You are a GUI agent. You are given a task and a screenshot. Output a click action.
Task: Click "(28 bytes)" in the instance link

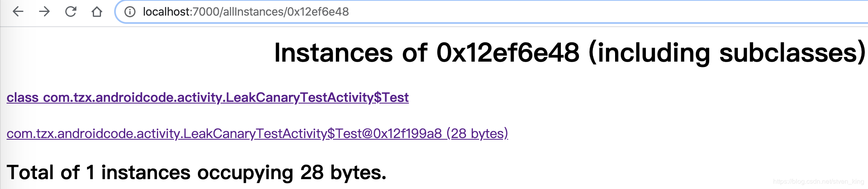pyautogui.click(x=477, y=134)
